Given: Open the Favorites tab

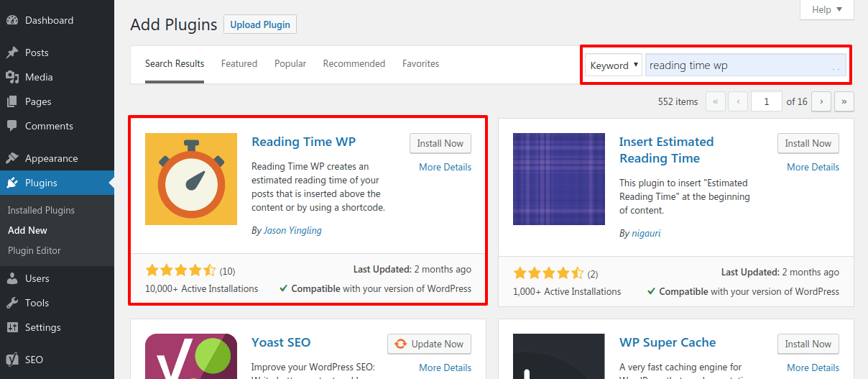Looking at the screenshot, I should (x=421, y=63).
